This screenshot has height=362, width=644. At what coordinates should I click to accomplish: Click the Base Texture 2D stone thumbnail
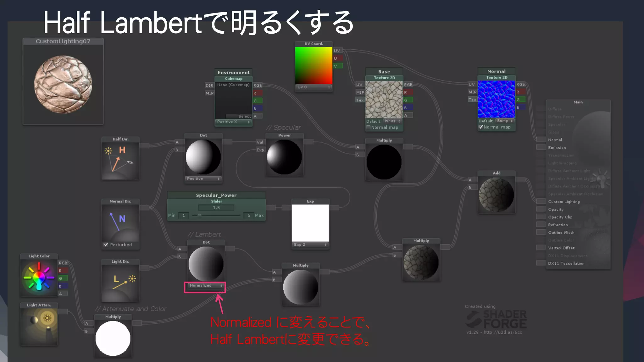coord(384,99)
